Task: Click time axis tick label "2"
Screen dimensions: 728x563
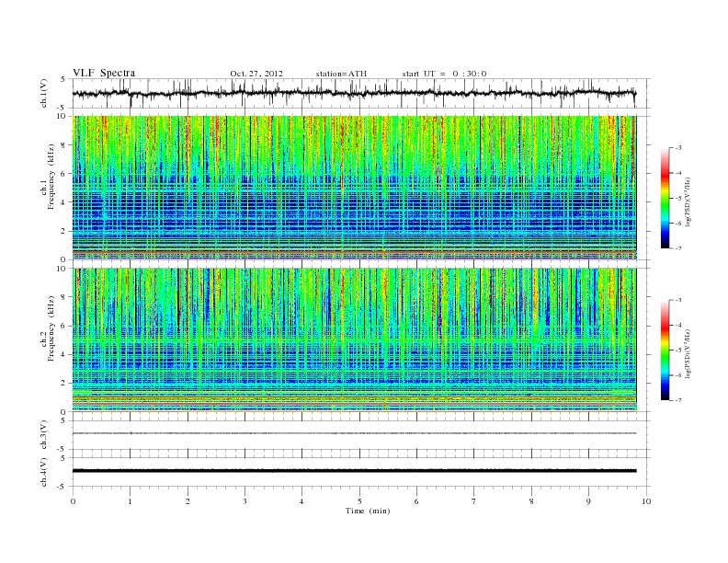Action: [188, 501]
